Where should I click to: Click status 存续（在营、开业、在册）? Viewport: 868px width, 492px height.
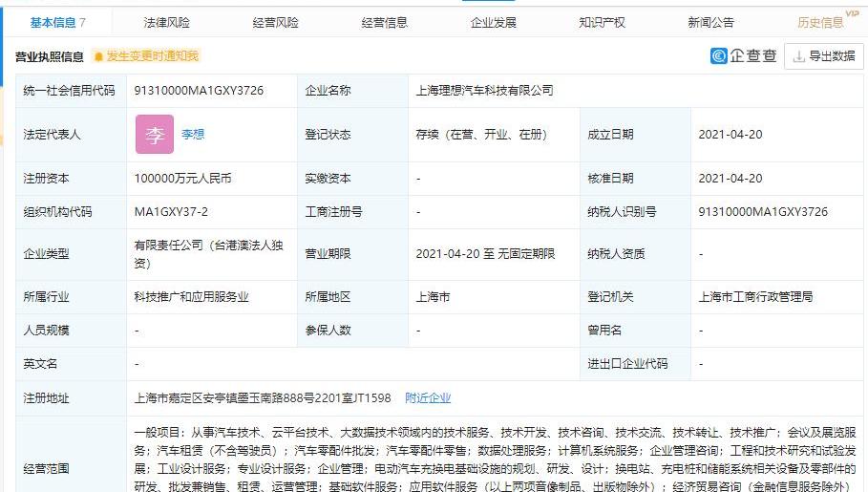pyautogui.click(x=481, y=134)
